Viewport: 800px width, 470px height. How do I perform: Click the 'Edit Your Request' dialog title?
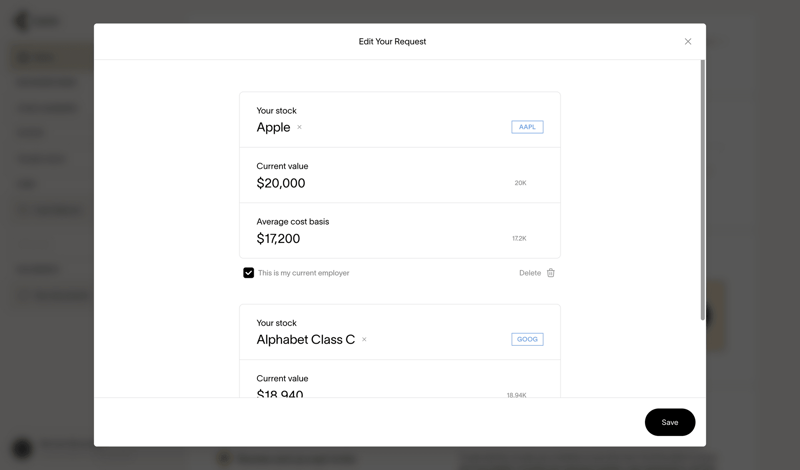coord(392,42)
